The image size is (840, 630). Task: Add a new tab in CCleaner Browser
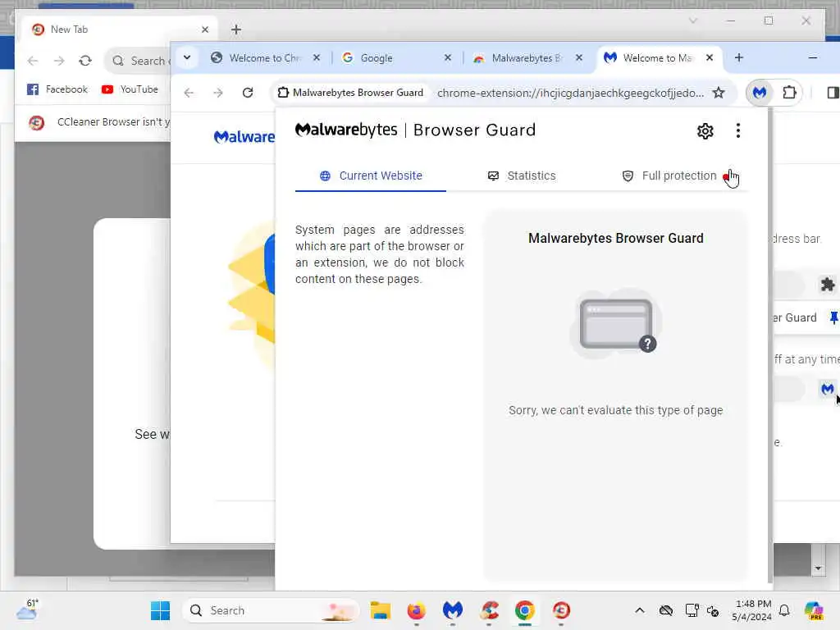coord(236,30)
